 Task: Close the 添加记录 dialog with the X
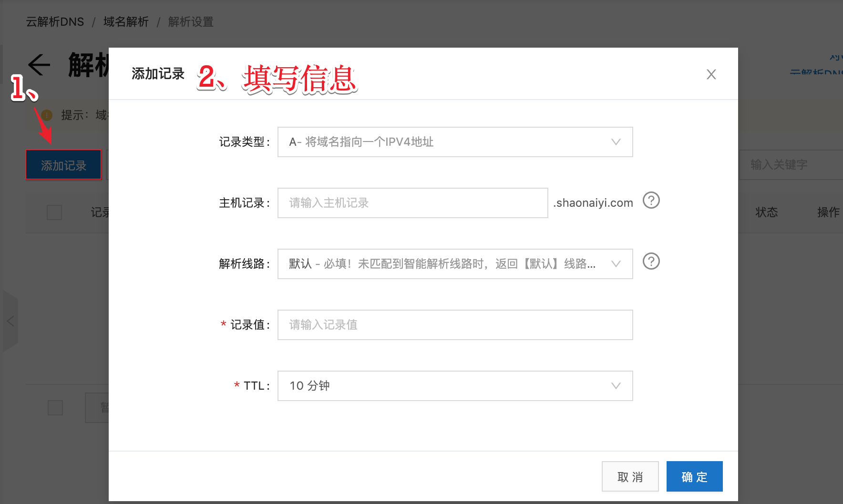[x=711, y=74]
